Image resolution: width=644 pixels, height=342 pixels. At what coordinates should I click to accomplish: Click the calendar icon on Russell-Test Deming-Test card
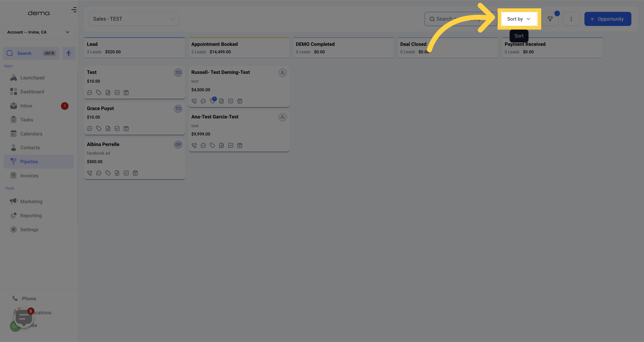[240, 101]
